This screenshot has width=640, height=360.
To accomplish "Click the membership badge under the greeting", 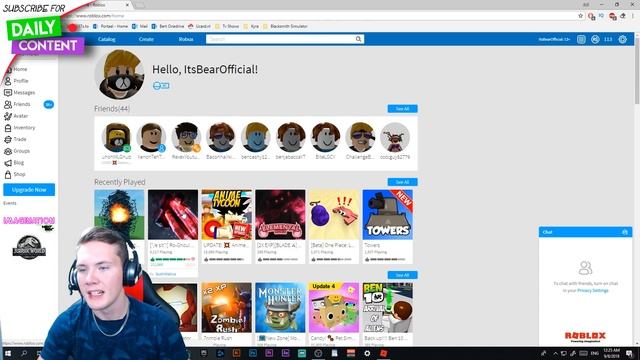I will tap(161, 86).
